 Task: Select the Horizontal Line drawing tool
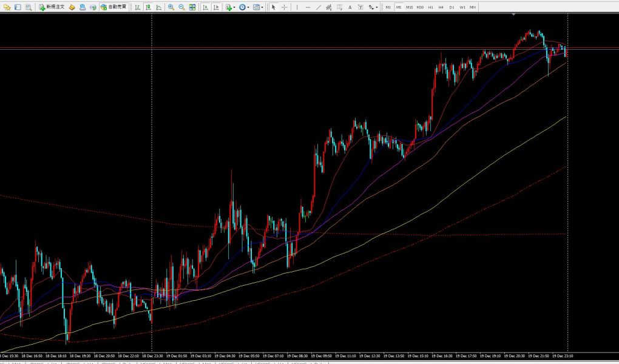point(308,7)
